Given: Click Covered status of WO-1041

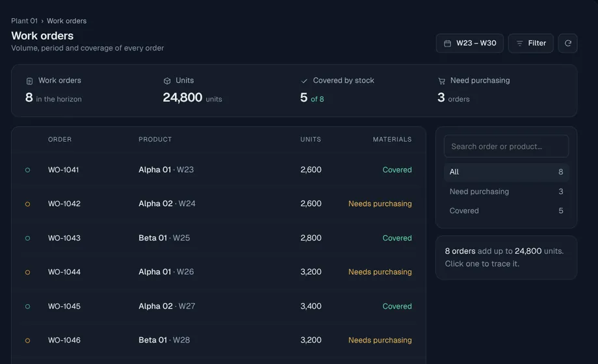Looking at the screenshot, I should click(x=397, y=170).
